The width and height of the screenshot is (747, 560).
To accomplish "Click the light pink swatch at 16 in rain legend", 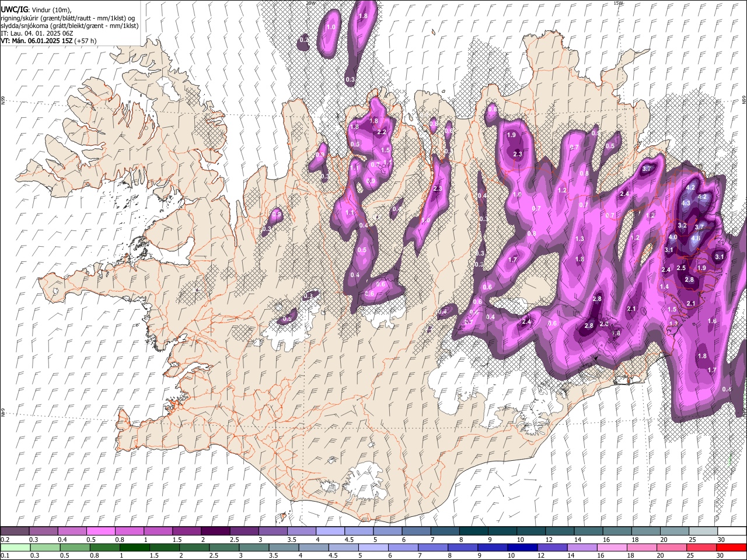I will click(612, 548).
